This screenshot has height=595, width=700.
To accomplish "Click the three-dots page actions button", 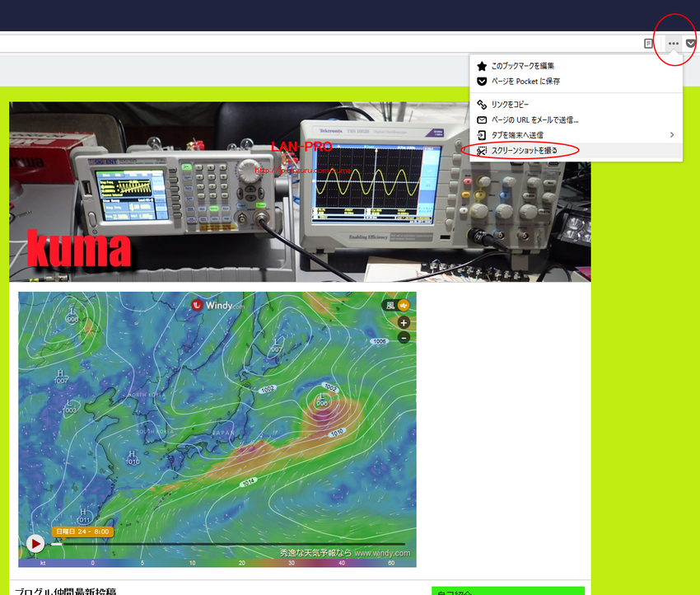I will pos(674,44).
